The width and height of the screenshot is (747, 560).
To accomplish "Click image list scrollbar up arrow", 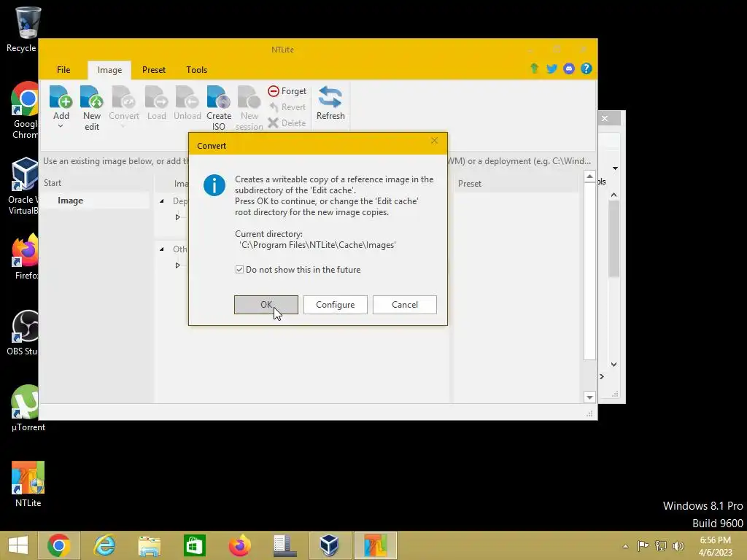I will (x=589, y=176).
